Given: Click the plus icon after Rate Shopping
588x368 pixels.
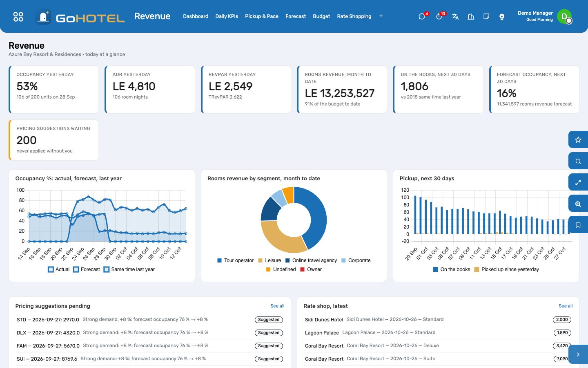Looking at the screenshot, I should [x=381, y=16].
